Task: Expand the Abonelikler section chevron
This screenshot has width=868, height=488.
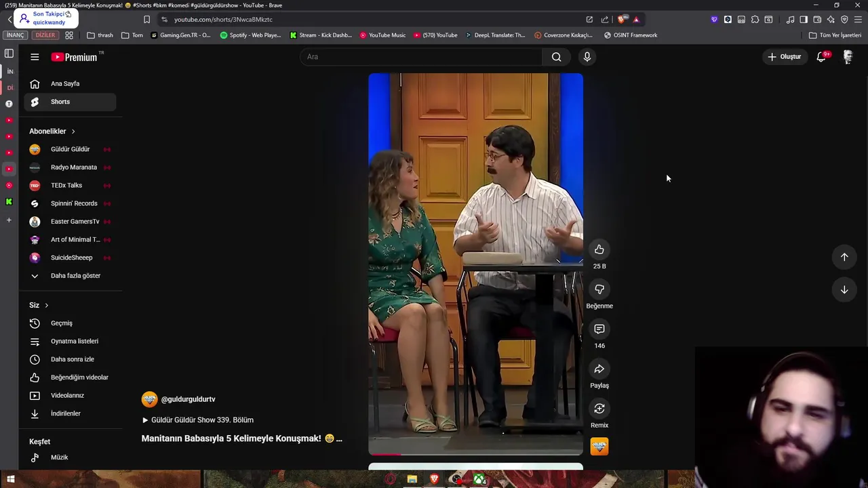Action: point(73,131)
